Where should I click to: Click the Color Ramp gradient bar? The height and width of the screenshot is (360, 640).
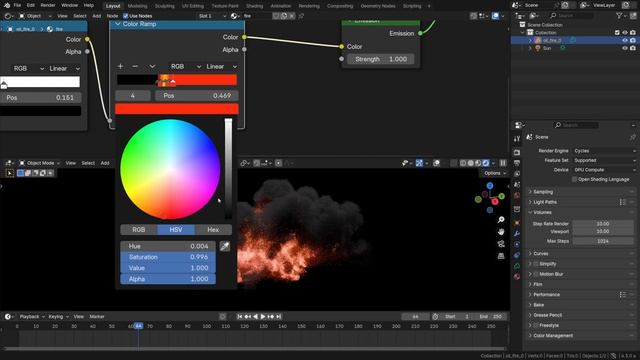pyautogui.click(x=177, y=79)
